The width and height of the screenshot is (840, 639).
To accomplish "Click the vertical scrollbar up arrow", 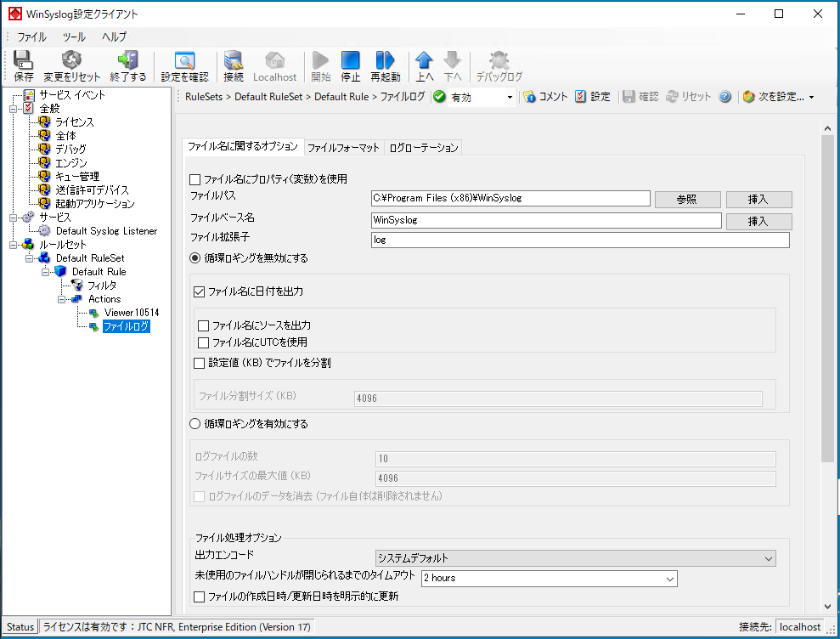I will pyautogui.click(x=827, y=128).
